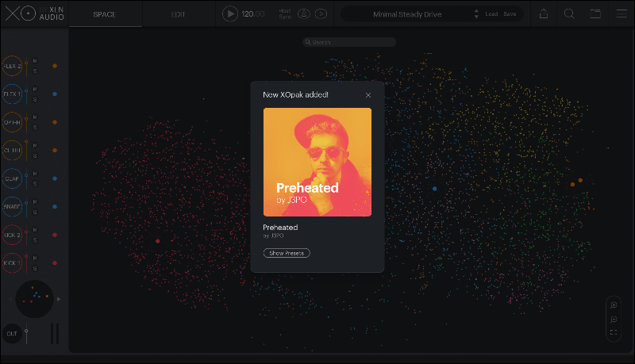Solo the CLAP channel

pos(35,184)
